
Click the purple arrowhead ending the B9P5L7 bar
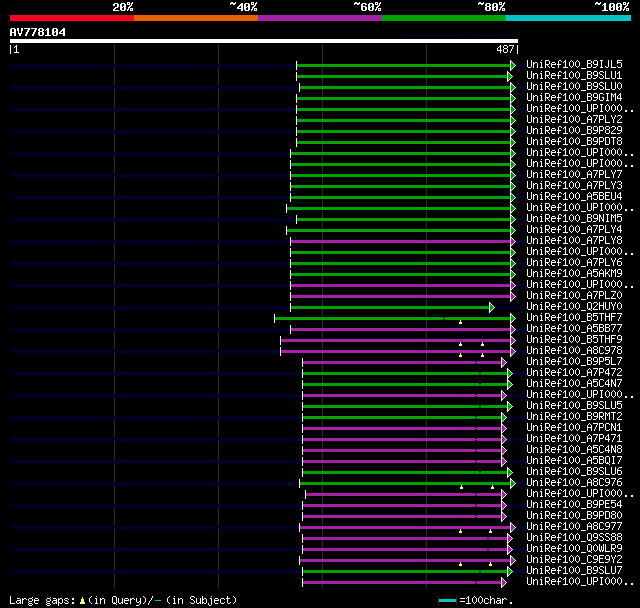click(504, 362)
